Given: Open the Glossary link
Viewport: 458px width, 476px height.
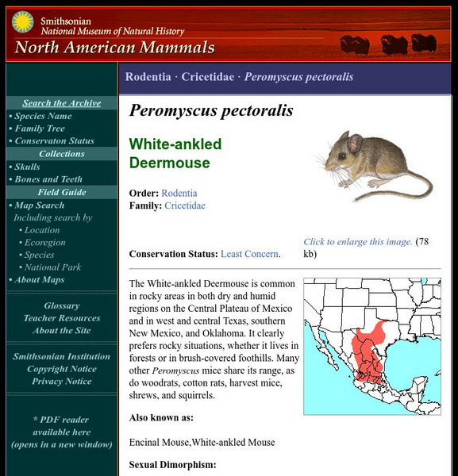Looking at the screenshot, I should 62,305.
